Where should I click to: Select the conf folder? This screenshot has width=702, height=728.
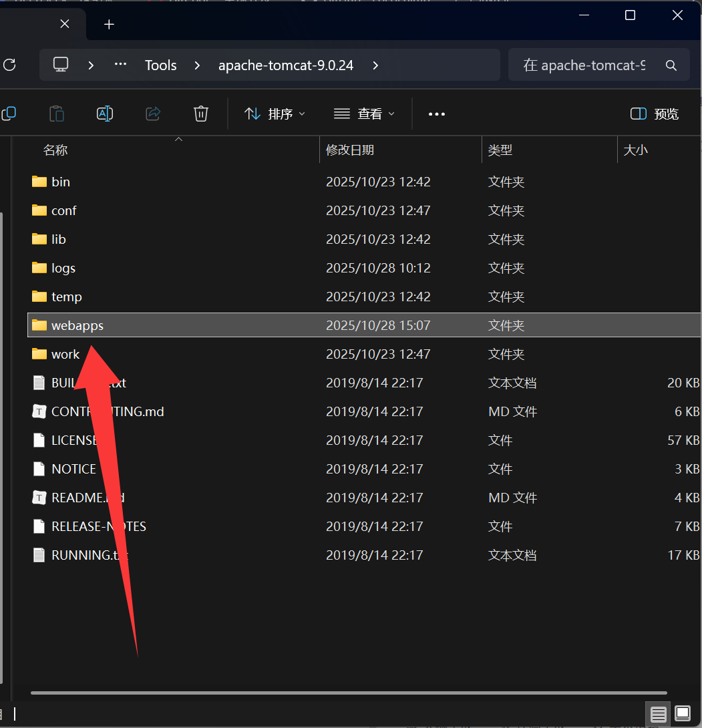[364, 210]
